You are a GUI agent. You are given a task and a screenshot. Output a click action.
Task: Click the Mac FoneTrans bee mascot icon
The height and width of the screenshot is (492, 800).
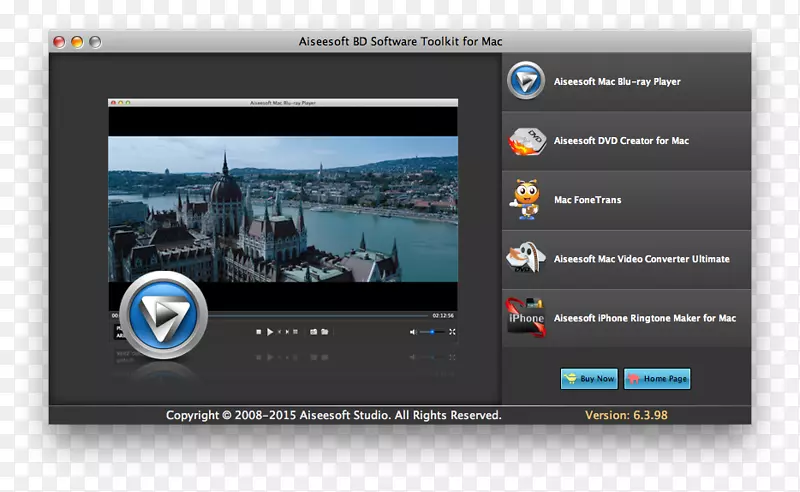click(x=525, y=200)
